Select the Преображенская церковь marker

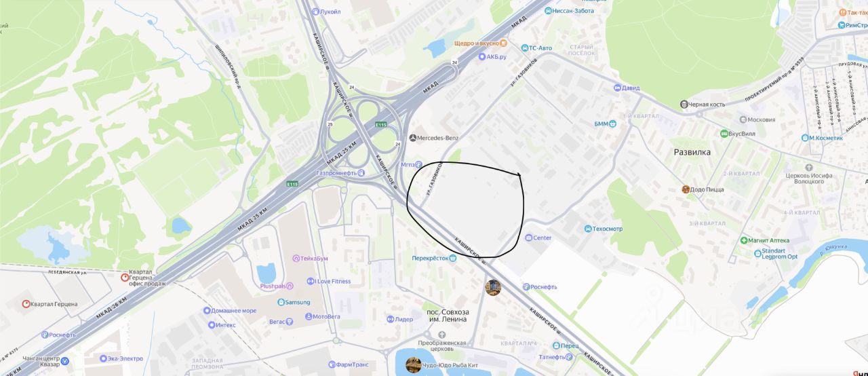[441, 335]
